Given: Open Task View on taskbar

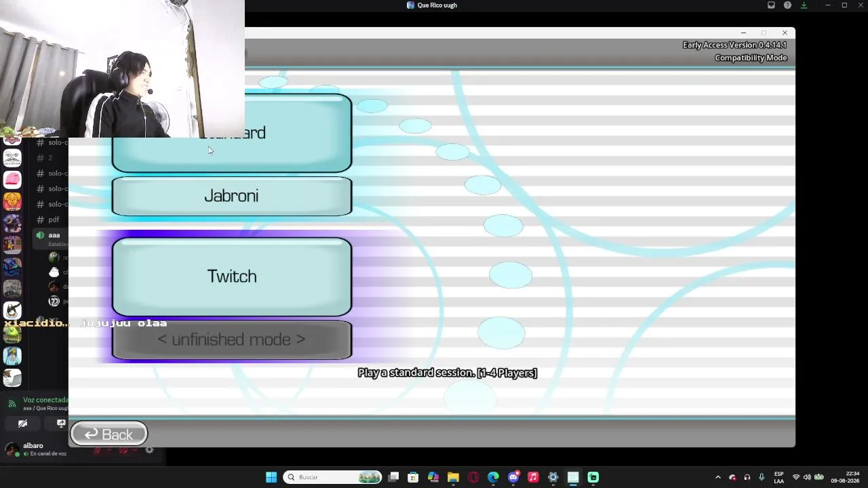Looking at the screenshot, I should pyautogui.click(x=393, y=477).
